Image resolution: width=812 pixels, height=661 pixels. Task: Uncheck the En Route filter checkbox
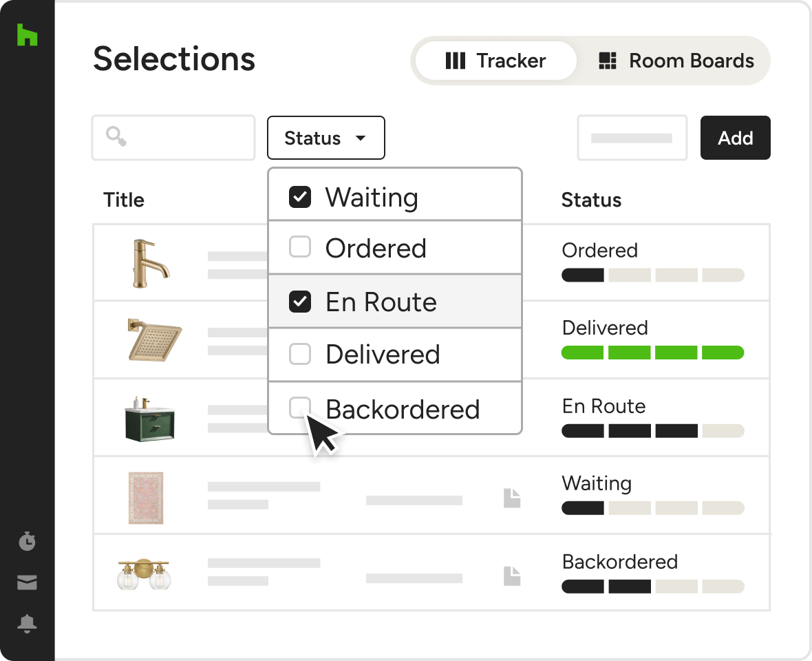pos(300,302)
